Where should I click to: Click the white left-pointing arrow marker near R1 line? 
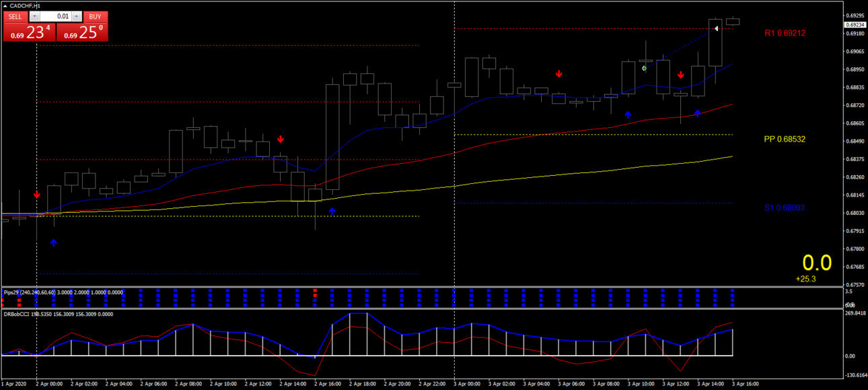717,28
